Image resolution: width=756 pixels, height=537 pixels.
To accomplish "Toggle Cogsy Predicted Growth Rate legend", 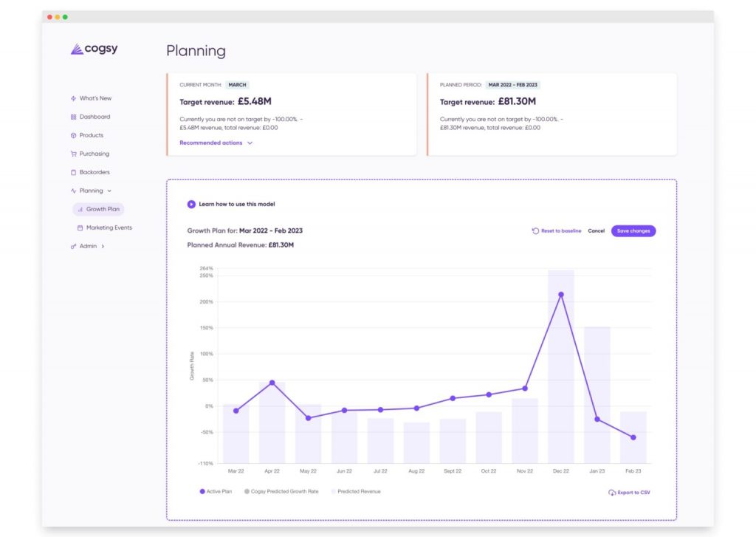I will (x=281, y=491).
